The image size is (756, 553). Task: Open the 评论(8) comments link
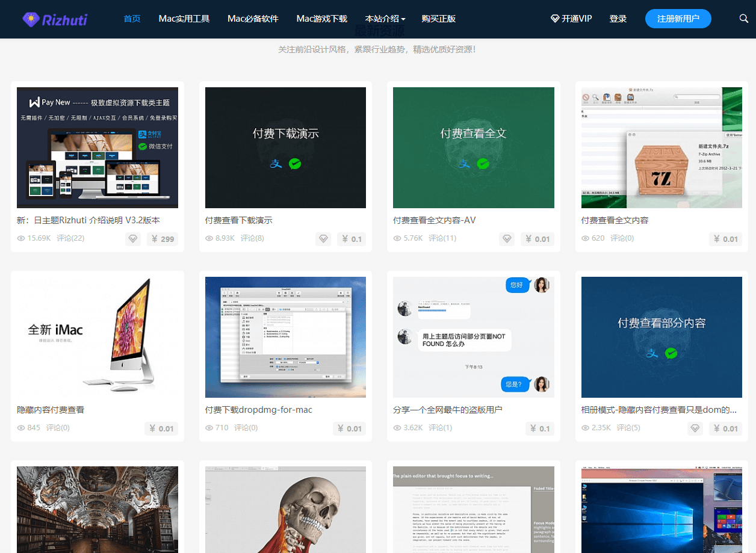(x=252, y=238)
